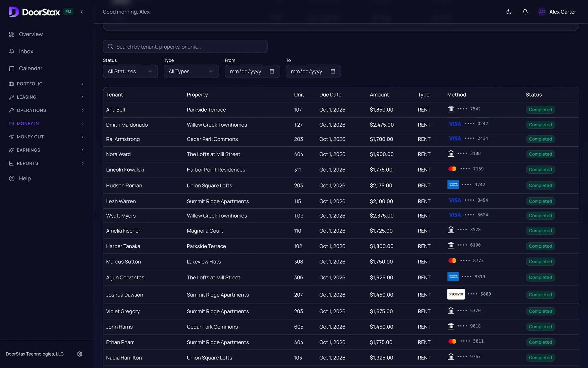Click Magnolia Court property cell
Image resolution: width=588 pixels, height=368 pixels.
[205, 231]
